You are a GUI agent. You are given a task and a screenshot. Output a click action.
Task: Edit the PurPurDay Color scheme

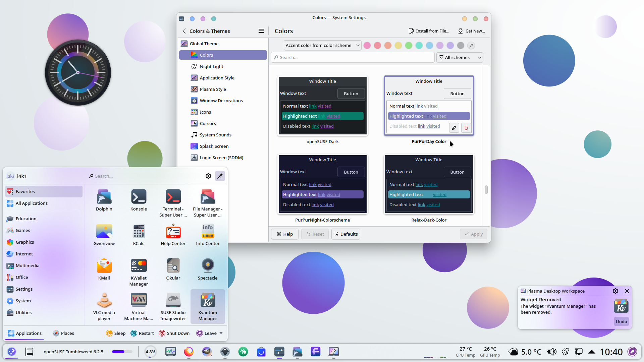pyautogui.click(x=454, y=128)
